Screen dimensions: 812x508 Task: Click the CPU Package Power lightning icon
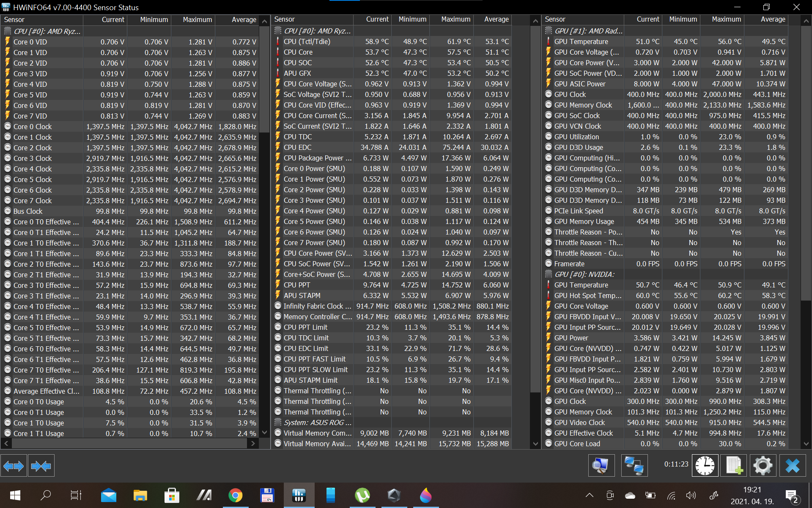click(278, 158)
